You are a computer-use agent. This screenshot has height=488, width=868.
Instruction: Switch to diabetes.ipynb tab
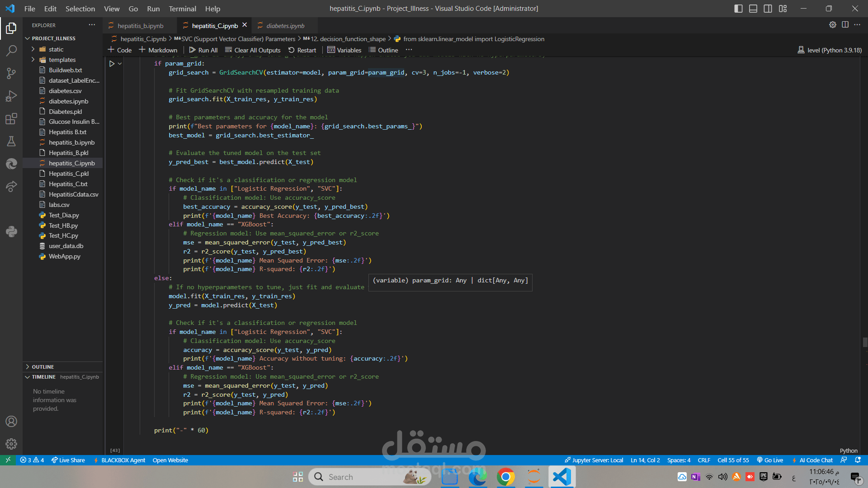click(285, 26)
